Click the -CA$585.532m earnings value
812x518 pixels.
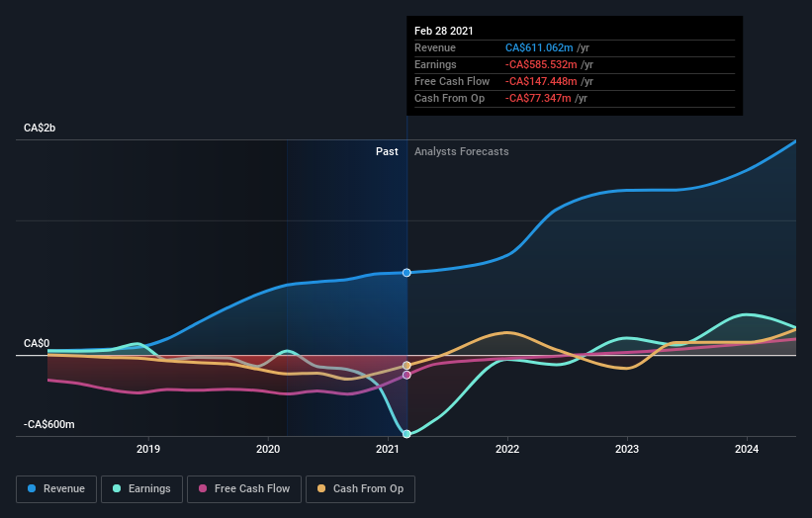(x=541, y=64)
